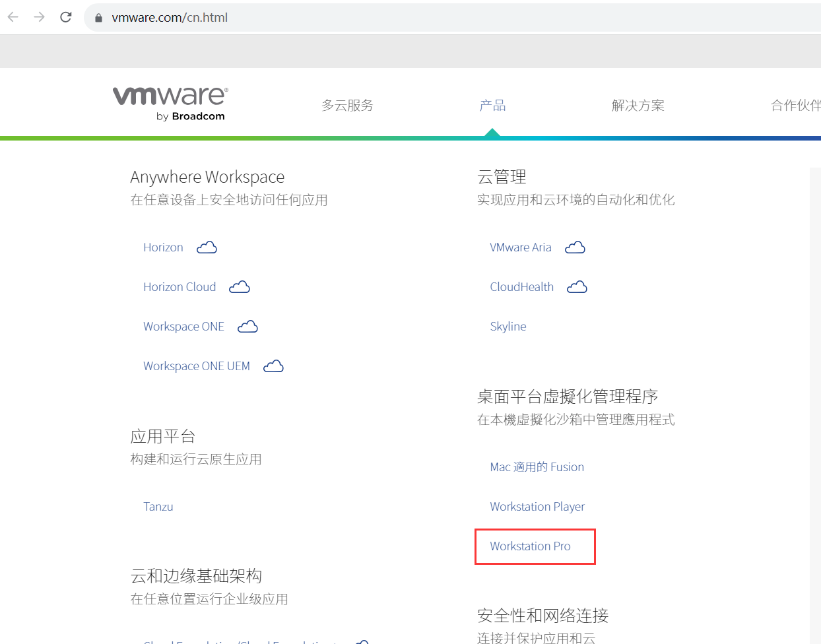Click the cloud icon beside VMware Aria
Viewport: 821px width, 644px height.
[575, 247]
